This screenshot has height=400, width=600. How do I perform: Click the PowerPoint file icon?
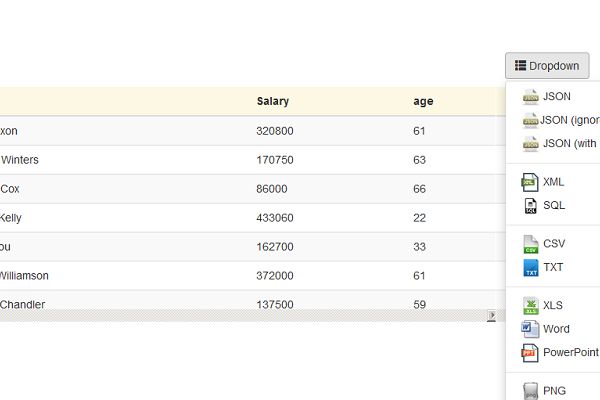(x=530, y=352)
